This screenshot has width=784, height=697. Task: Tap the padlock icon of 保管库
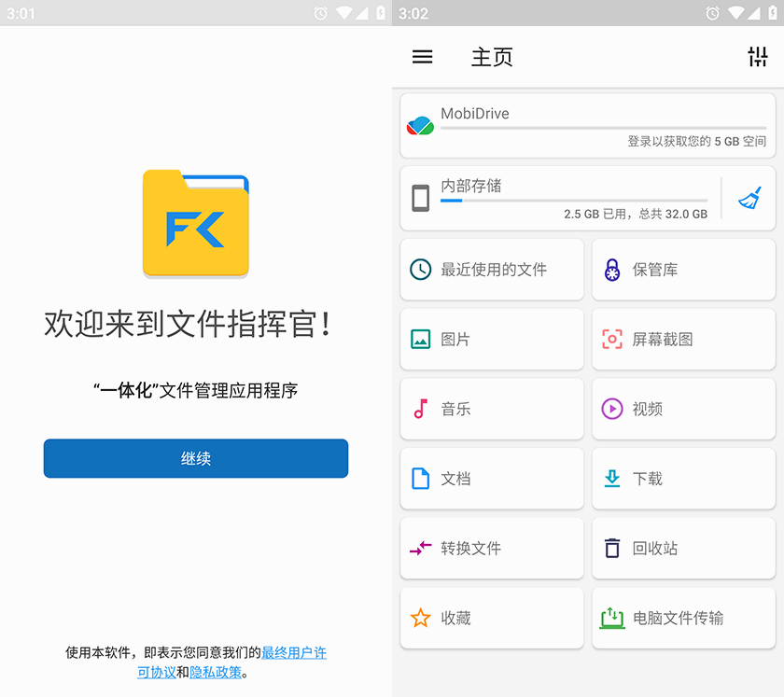612,270
